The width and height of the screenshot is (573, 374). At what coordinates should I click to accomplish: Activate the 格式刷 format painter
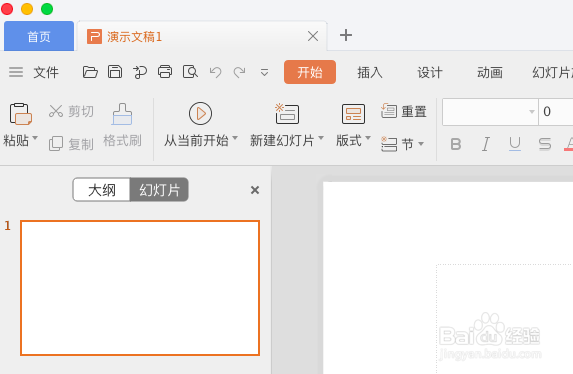pyautogui.click(x=122, y=125)
